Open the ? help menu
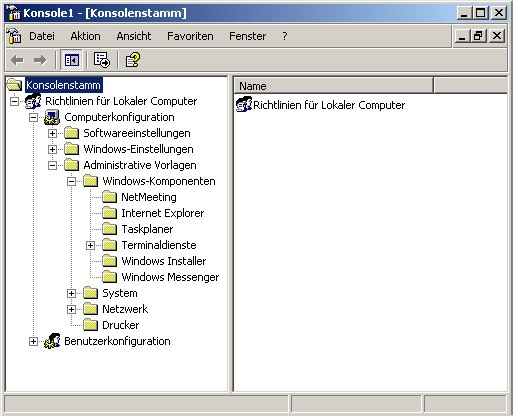Viewport: 513px width, 416px height. click(x=284, y=36)
